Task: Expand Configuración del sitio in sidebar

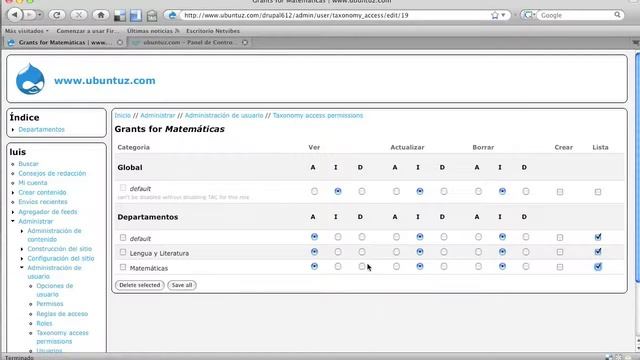Action: click(x=22, y=258)
